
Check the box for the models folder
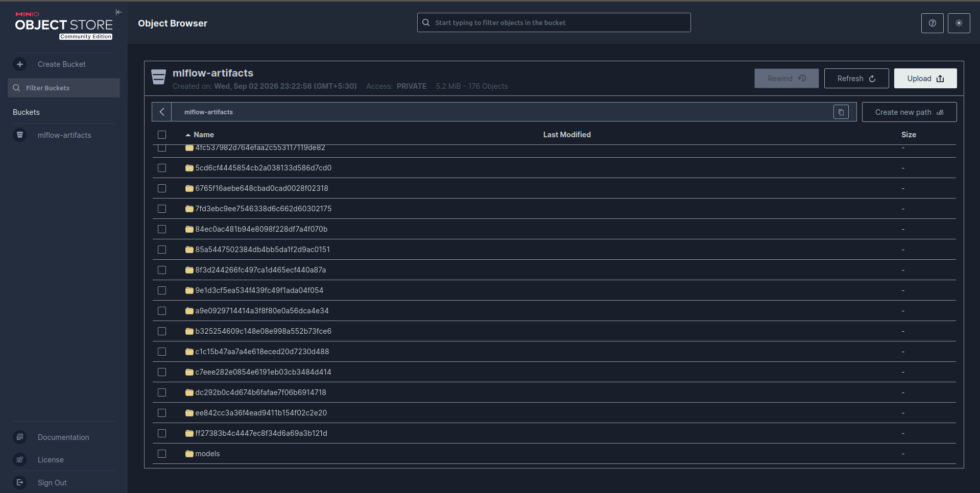pyautogui.click(x=162, y=454)
